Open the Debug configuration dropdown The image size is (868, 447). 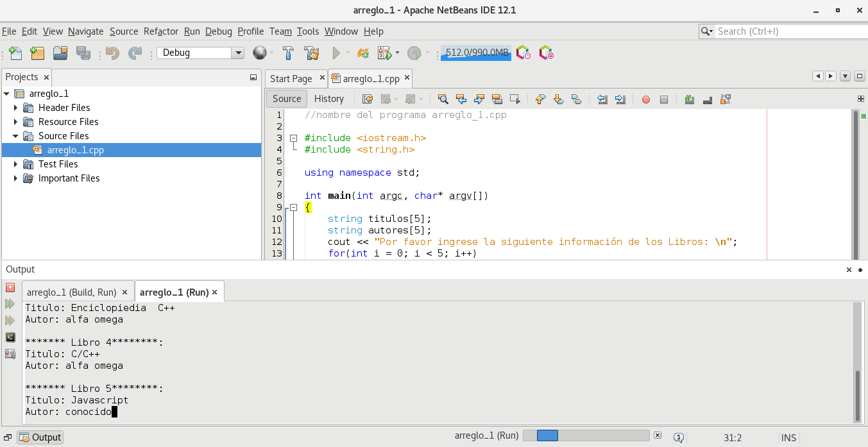click(237, 53)
